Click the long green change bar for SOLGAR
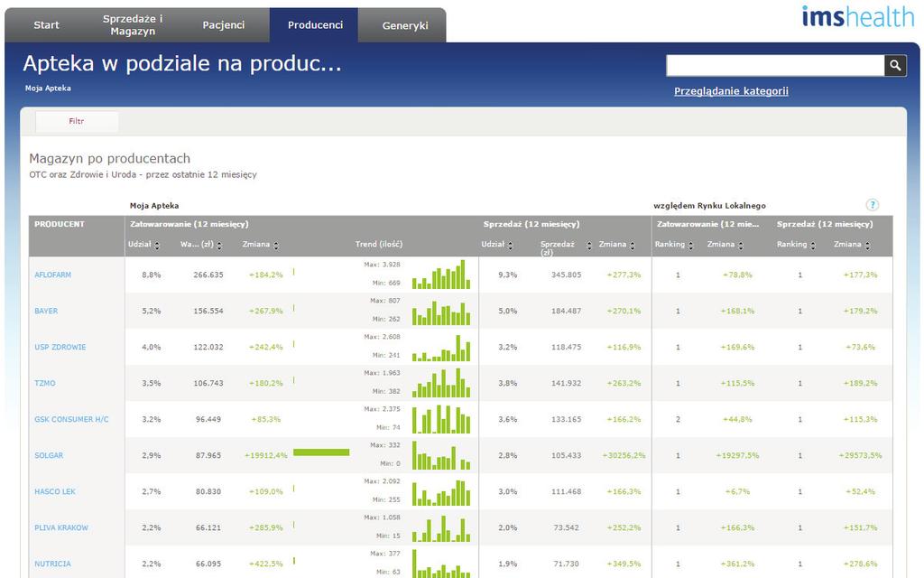This screenshot has height=578, width=924. pos(321,452)
